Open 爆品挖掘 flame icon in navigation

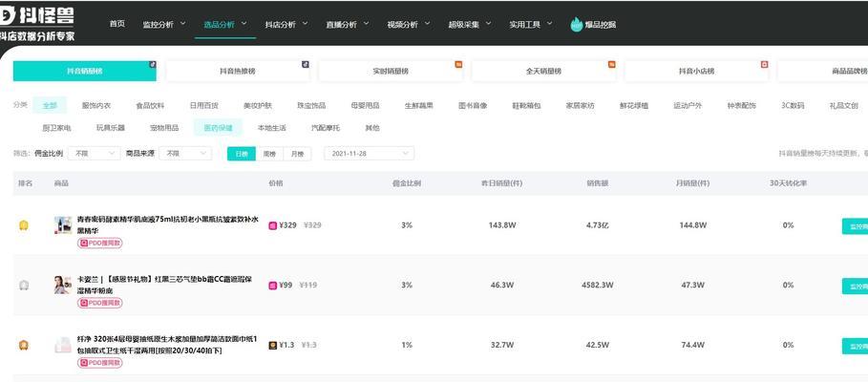pos(576,25)
